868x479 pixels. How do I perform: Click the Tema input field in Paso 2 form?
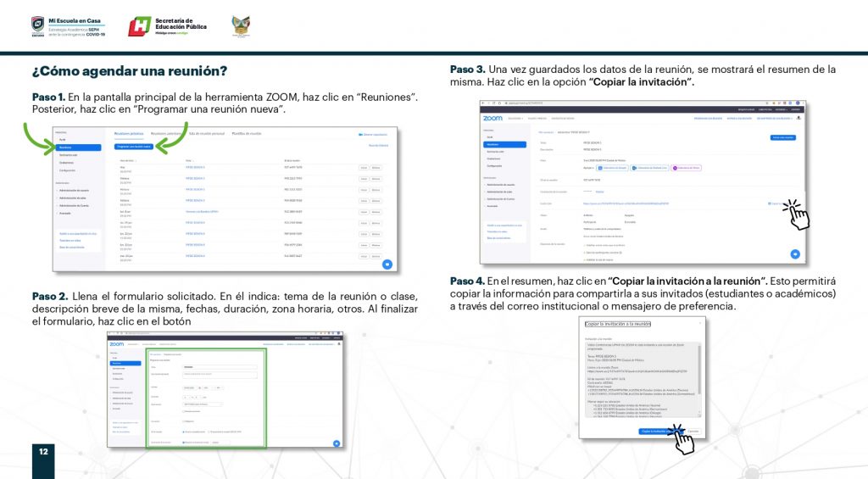tap(220, 367)
